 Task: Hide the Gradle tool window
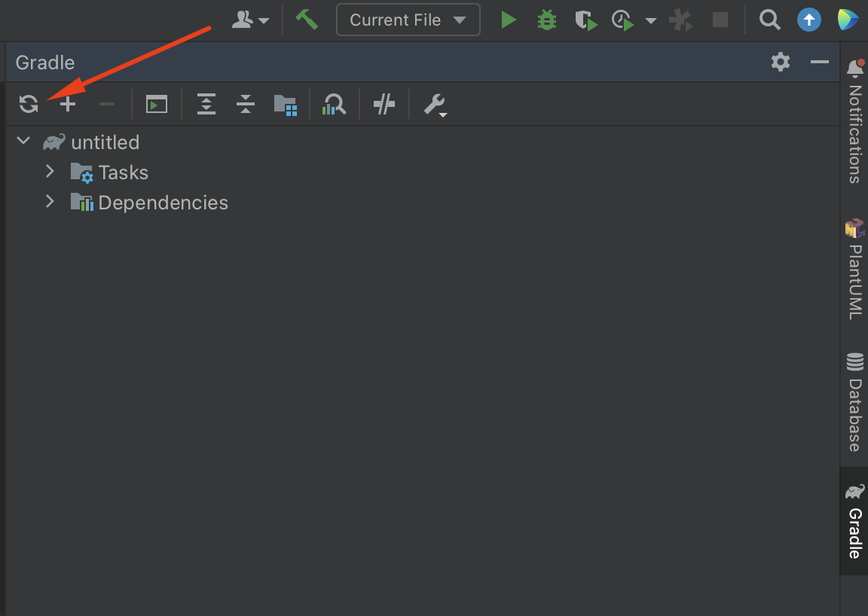pyautogui.click(x=819, y=62)
